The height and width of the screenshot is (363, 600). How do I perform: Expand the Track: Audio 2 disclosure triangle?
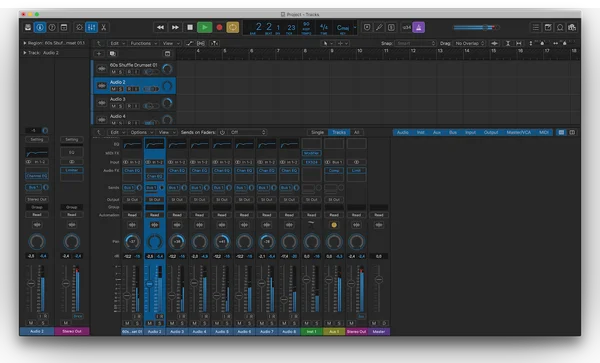click(x=24, y=53)
